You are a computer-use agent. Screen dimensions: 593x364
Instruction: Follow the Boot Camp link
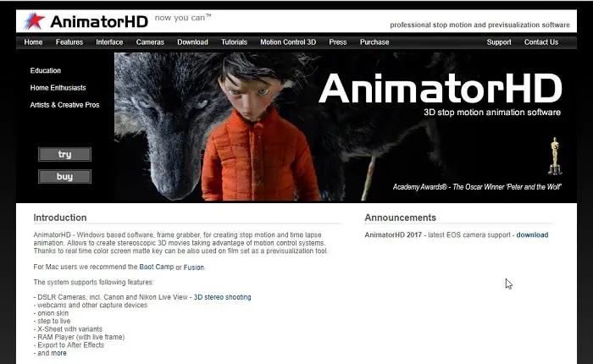tap(157, 267)
